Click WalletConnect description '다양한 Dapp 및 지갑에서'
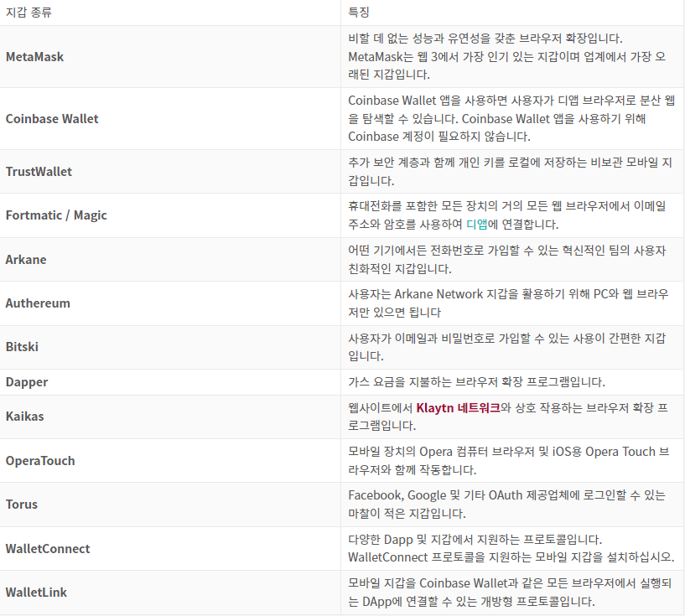Viewport: 685px width, 616px height. [x=511, y=549]
